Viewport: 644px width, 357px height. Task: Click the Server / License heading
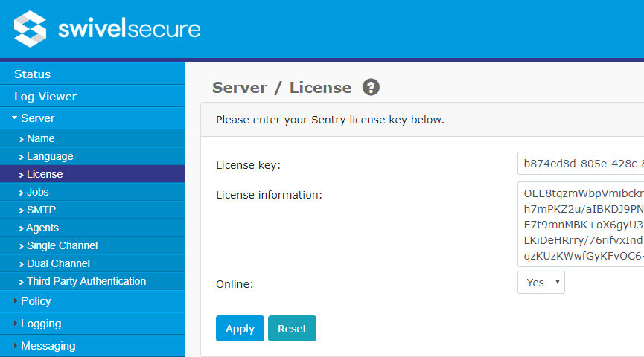(x=281, y=88)
